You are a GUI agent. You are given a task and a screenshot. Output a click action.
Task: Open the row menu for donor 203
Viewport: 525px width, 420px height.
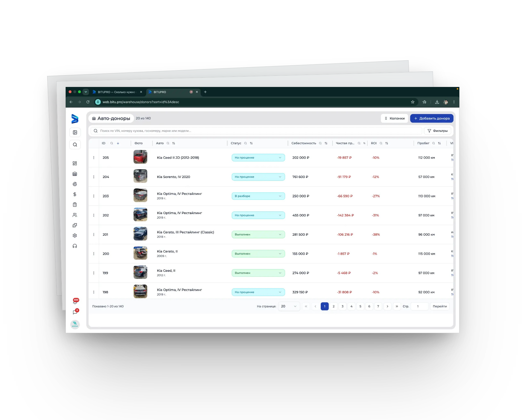pos(94,196)
